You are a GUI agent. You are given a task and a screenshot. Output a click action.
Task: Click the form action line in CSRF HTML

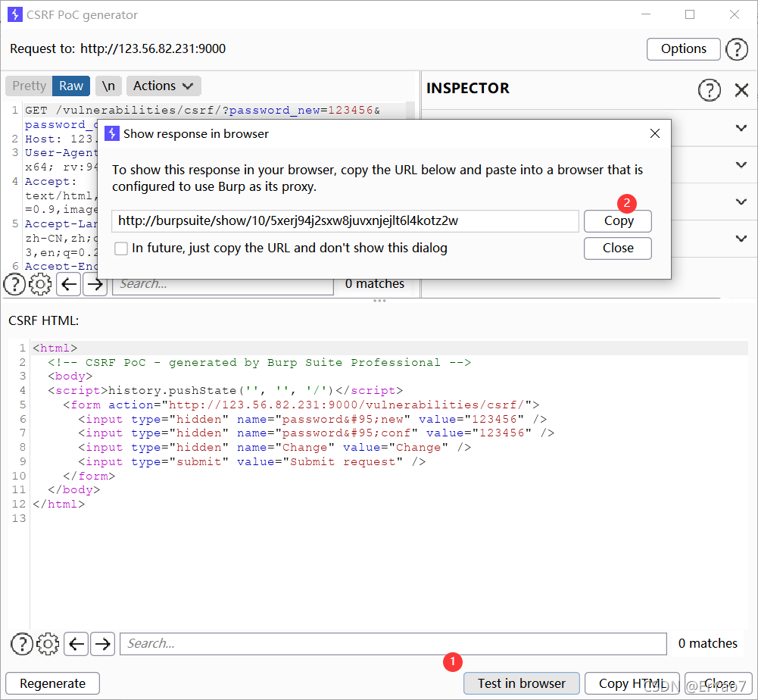(301, 405)
